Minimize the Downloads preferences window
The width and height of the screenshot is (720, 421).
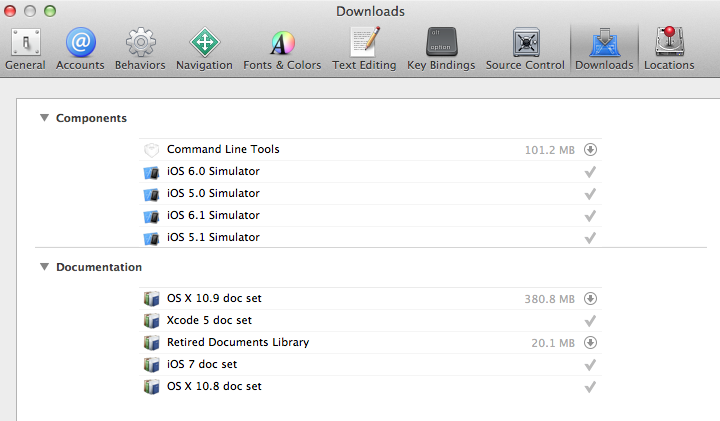(x=30, y=11)
